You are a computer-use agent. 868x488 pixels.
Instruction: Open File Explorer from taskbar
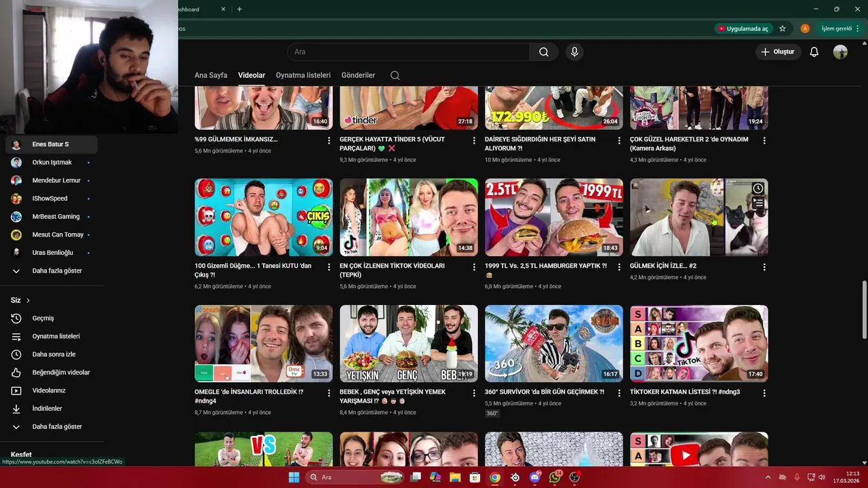[x=455, y=477]
